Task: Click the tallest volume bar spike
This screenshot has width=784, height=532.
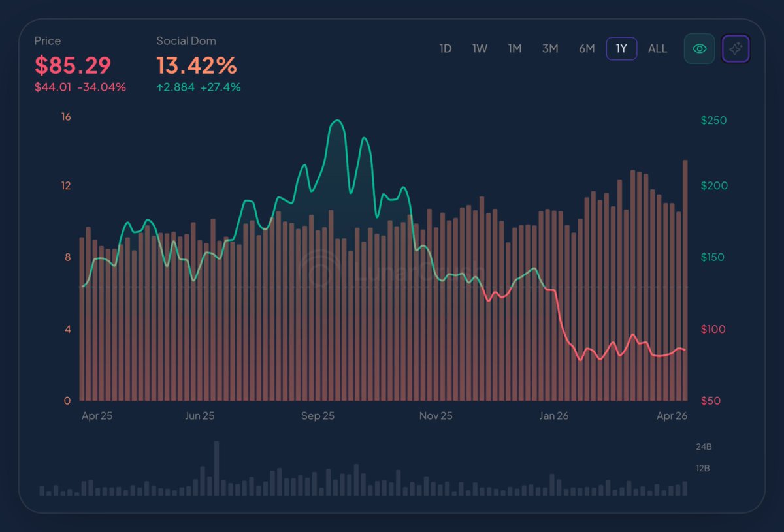Action: (216, 469)
